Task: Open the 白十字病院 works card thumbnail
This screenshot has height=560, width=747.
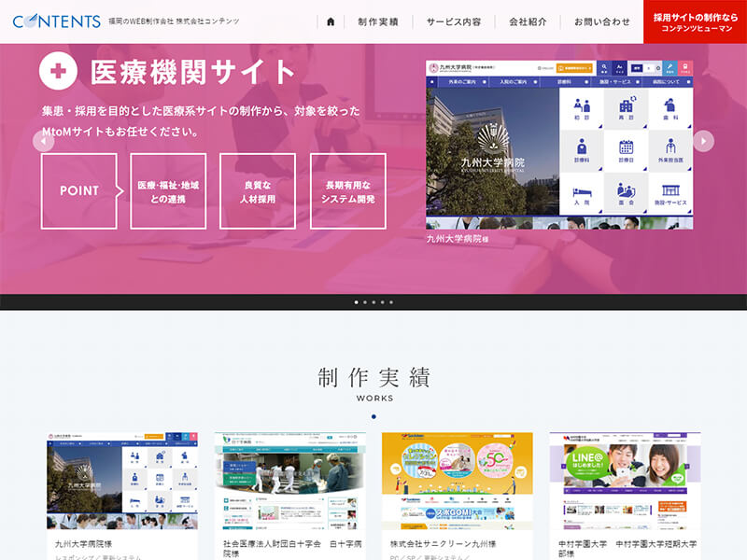Action: [290, 481]
